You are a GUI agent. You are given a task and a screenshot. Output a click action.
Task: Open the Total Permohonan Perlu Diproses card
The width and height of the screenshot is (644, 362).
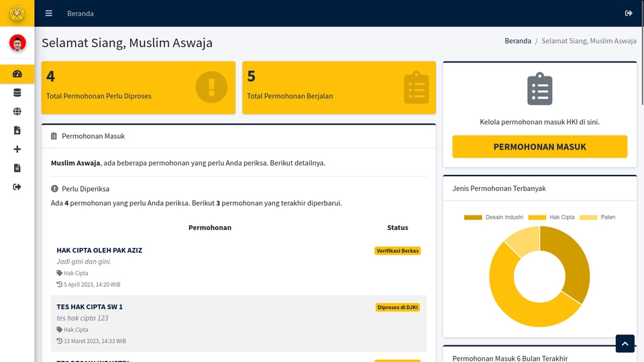tap(138, 87)
